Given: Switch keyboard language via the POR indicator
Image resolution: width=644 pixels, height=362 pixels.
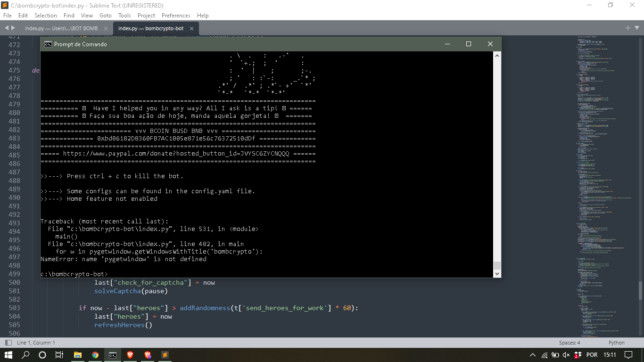Looking at the screenshot, I should coord(592,354).
